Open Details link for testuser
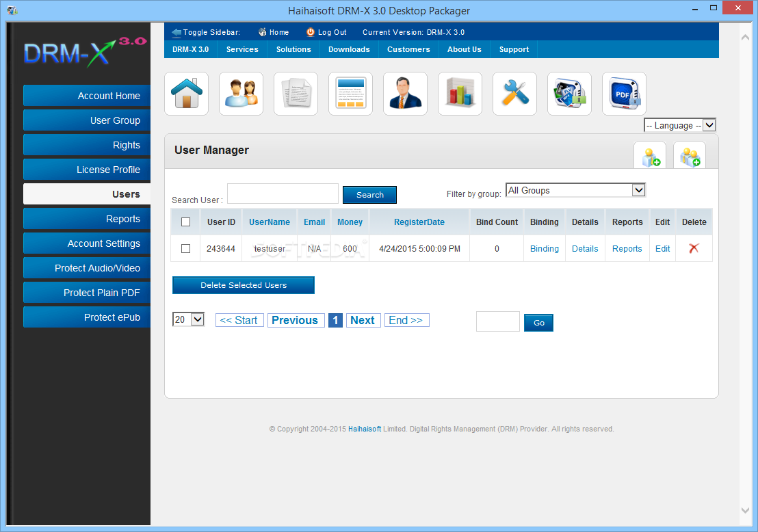 (x=585, y=248)
